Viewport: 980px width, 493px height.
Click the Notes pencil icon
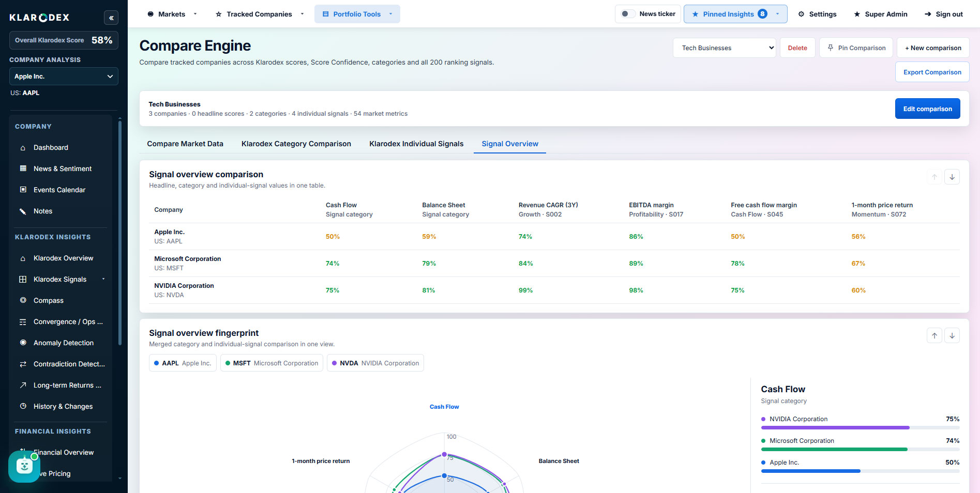tap(23, 211)
